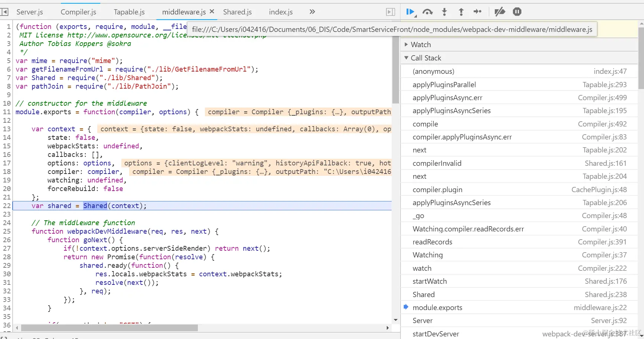Step over the next function call
The height and width of the screenshot is (339, 644).
[428, 12]
